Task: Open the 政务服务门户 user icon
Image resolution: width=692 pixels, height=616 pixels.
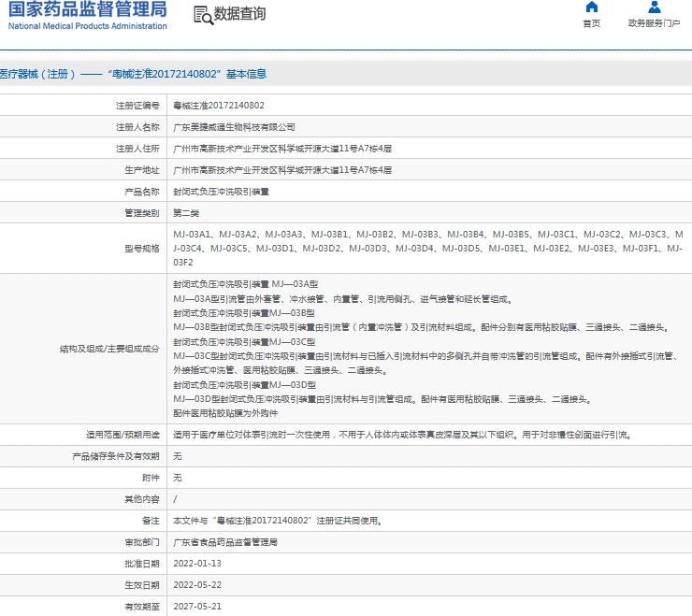Action: [x=654, y=7]
